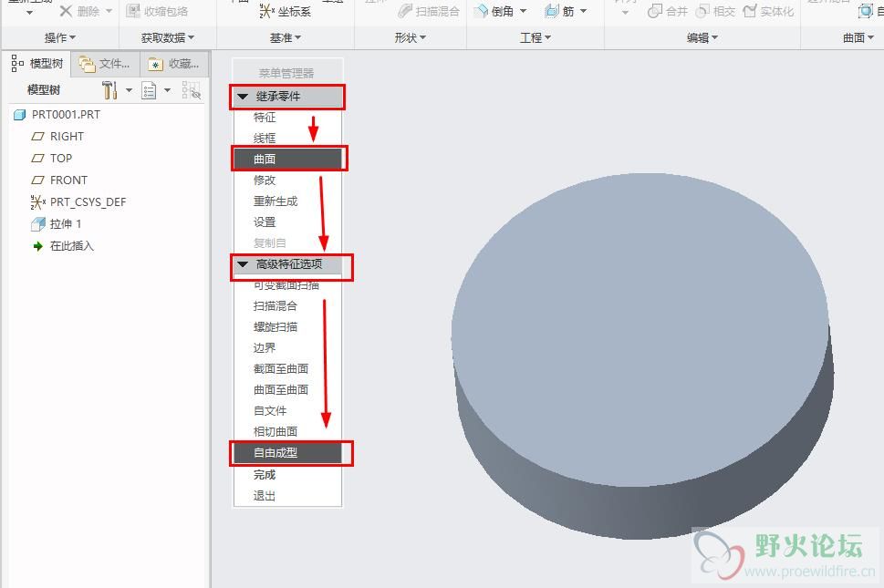The image size is (884, 588).
Task: Select the RIGHT datum plane
Action: coord(58,137)
